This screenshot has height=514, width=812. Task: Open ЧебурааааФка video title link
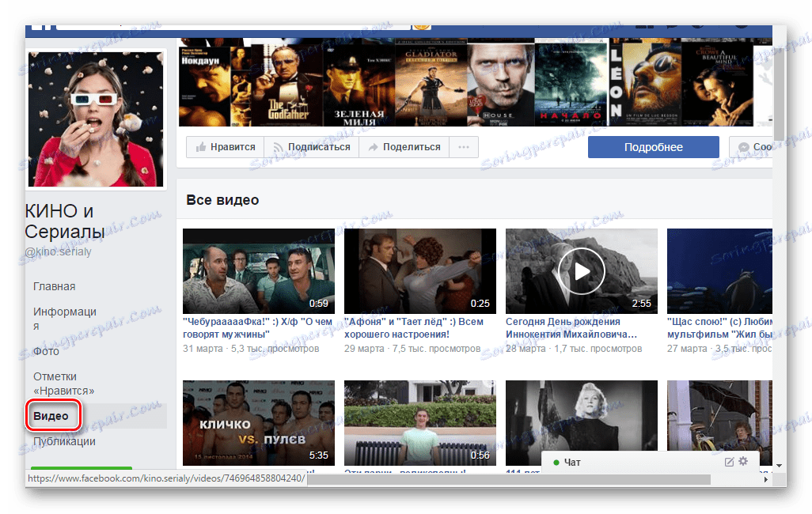[257, 328]
